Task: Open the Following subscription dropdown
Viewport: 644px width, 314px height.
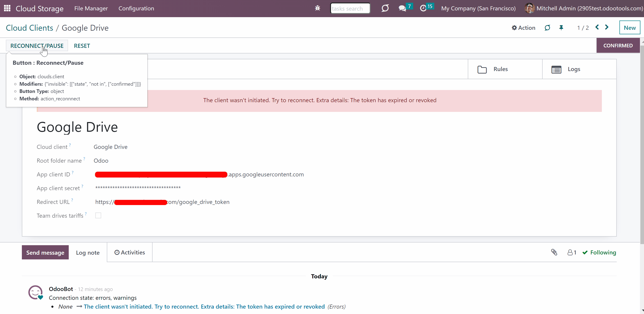Action: (599, 252)
